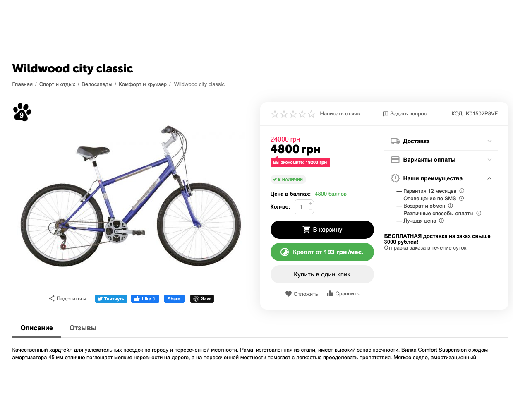Click the Отложить heart icon
513x420 pixels.
288,294
